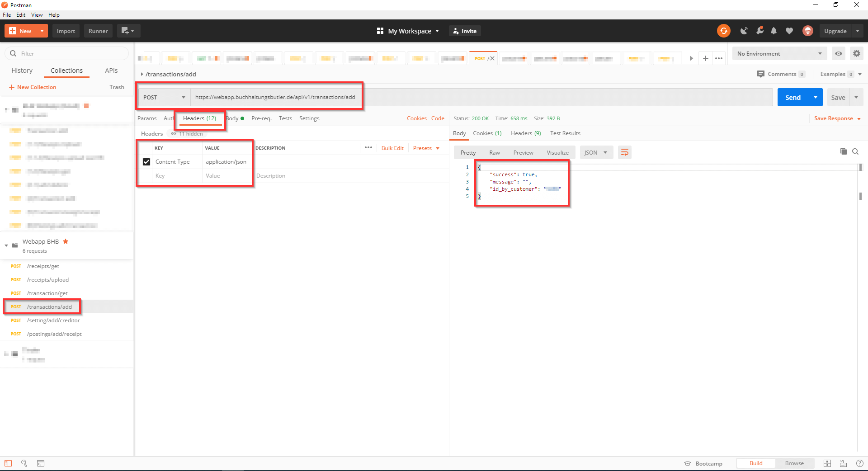Switch to the Collections tab
The width and height of the screenshot is (868, 471).
coord(66,70)
